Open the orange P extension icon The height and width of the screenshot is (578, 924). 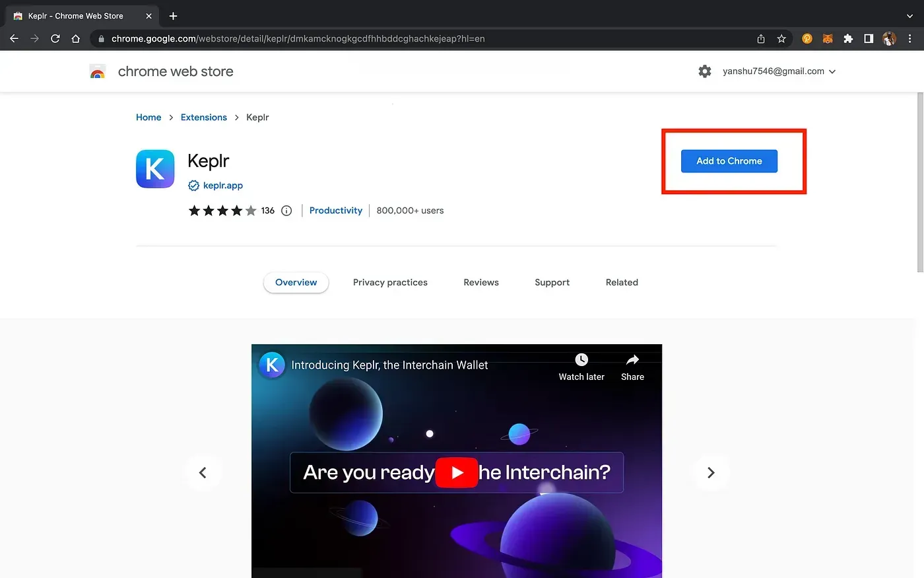[x=807, y=39]
